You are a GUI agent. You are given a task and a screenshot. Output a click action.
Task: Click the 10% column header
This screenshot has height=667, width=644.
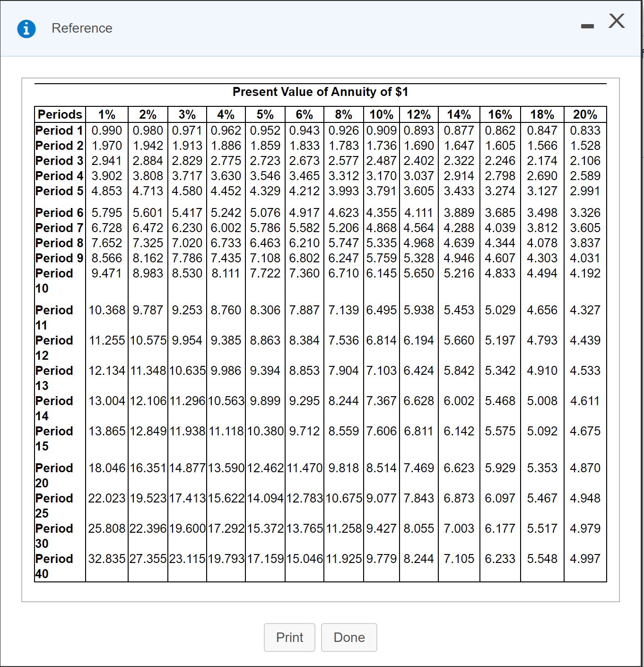[382, 114]
